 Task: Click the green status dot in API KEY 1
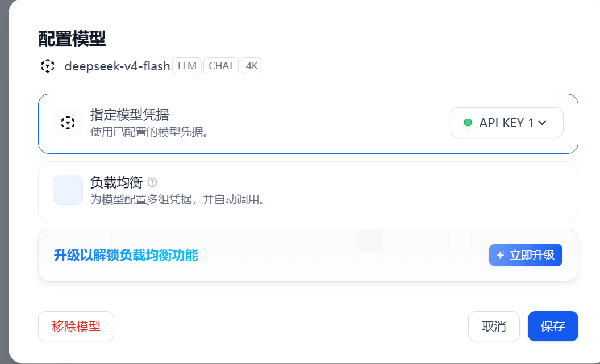click(x=468, y=122)
